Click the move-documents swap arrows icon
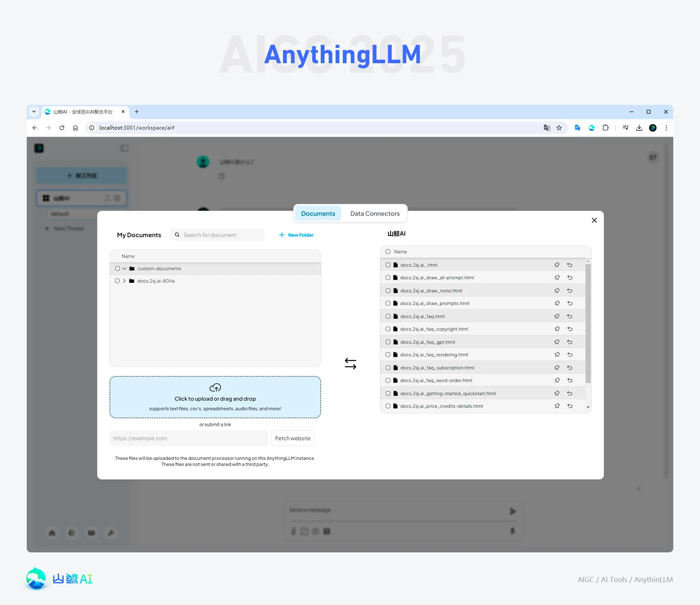Viewport: 700px width, 605px height. click(350, 364)
